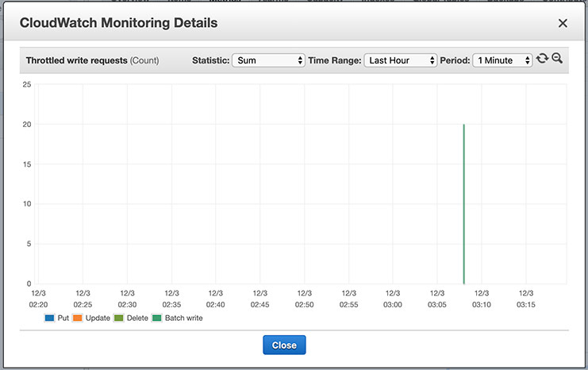The height and width of the screenshot is (370, 588).
Task: Click the Update legend label
Action: tap(98, 318)
